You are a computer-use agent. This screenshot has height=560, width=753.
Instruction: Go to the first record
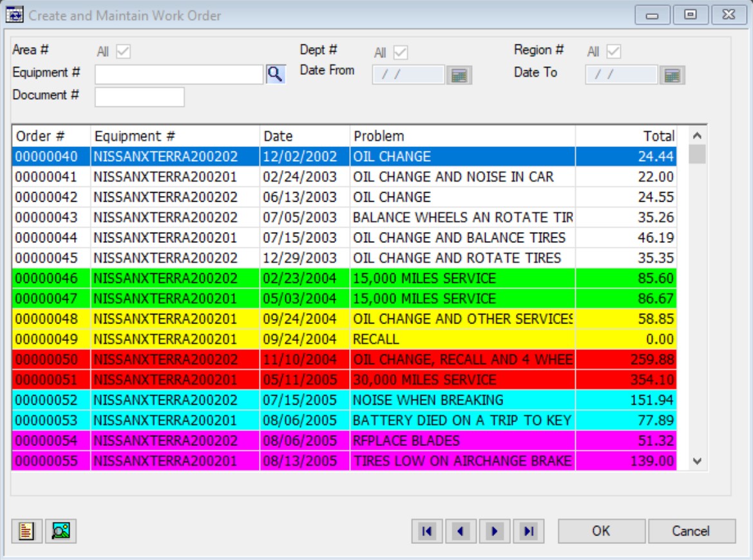pos(427,531)
